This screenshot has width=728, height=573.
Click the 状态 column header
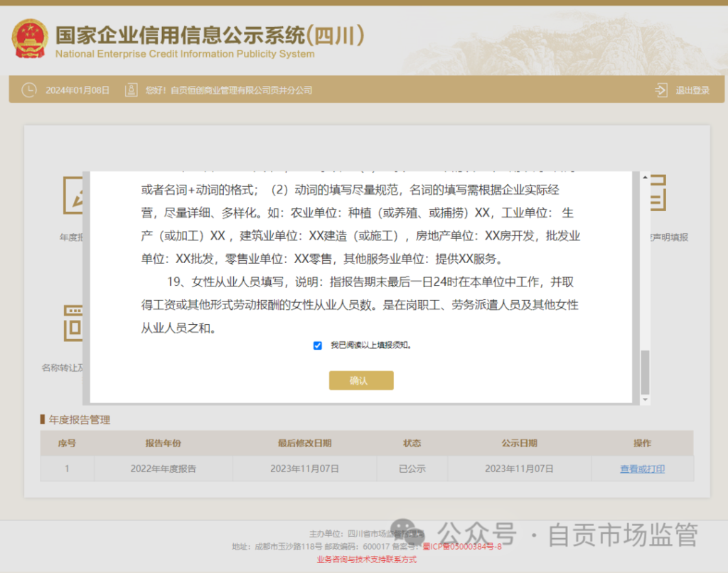(x=412, y=444)
